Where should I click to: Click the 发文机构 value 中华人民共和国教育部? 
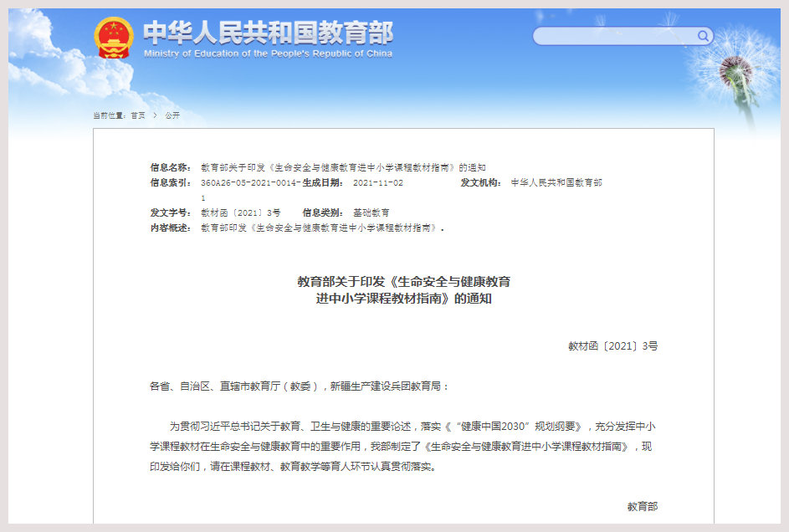pos(556,182)
